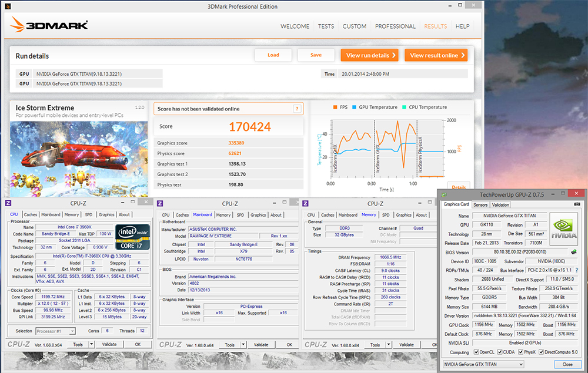This screenshot has width=588, height=373.
Task: Open SPD tab in CPU-Z Mainboard window
Action: click(x=240, y=215)
